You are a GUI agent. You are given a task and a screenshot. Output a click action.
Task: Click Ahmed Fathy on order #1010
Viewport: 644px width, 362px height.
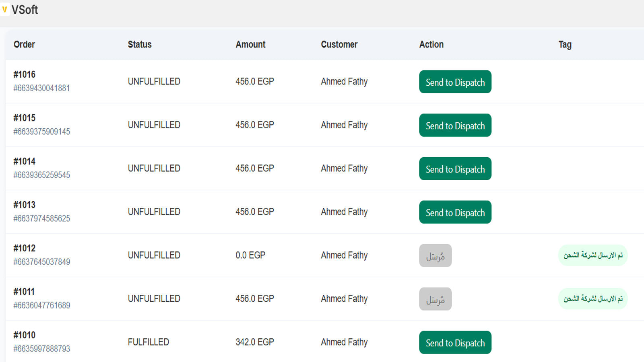coord(344,342)
